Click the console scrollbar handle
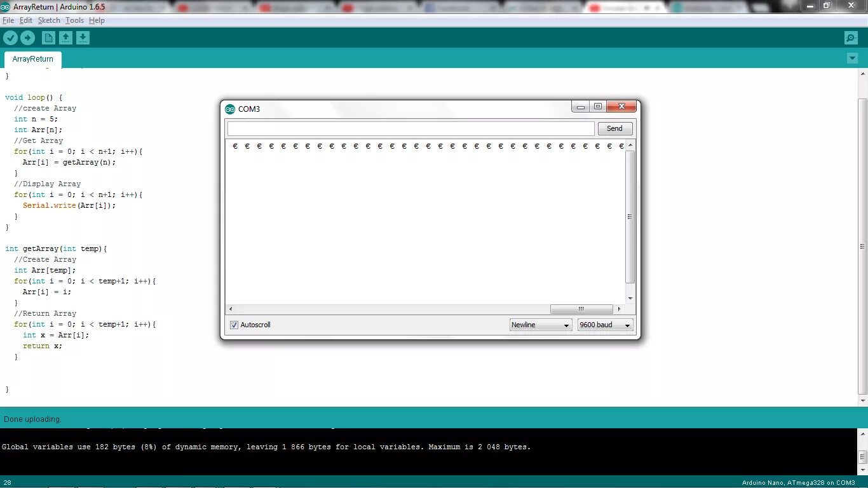Viewport: 868px width, 488px height. (x=862, y=456)
